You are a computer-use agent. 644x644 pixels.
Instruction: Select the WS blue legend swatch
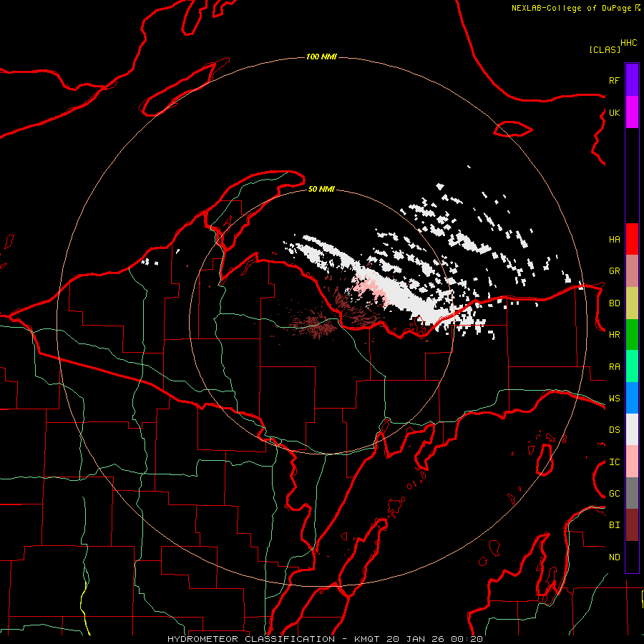pyautogui.click(x=632, y=398)
